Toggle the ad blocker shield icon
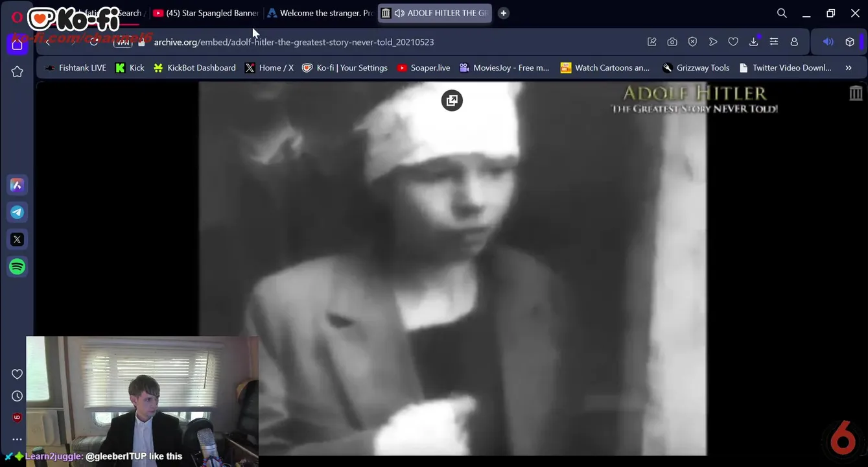 [x=692, y=42]
